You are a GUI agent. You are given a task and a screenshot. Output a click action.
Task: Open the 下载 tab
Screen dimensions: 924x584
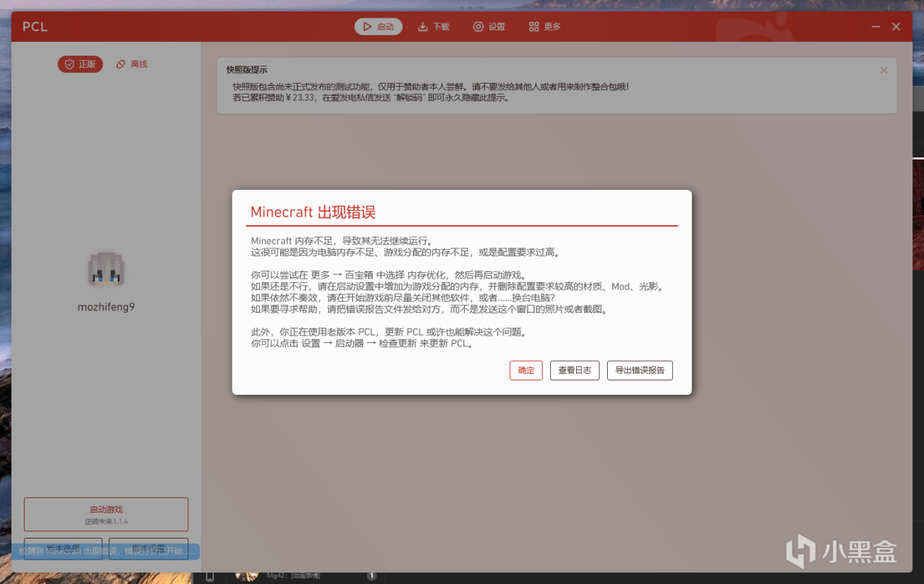[433, 27]
